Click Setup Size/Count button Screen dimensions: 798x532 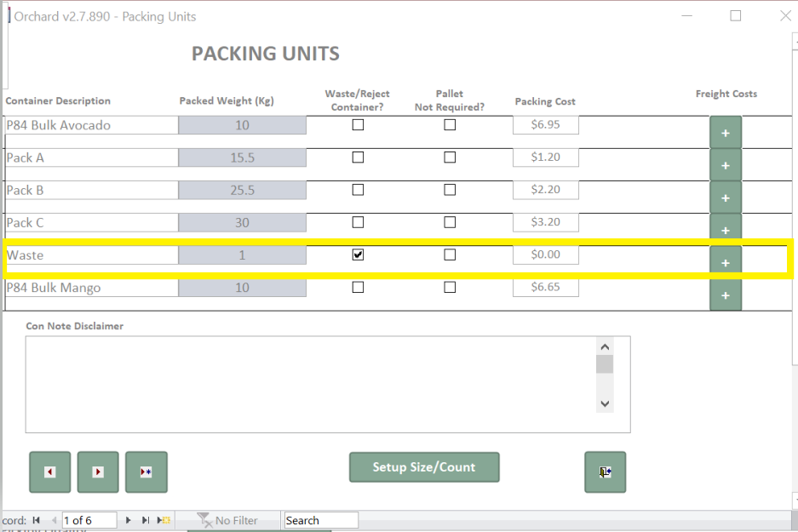[x=424, y=467]
